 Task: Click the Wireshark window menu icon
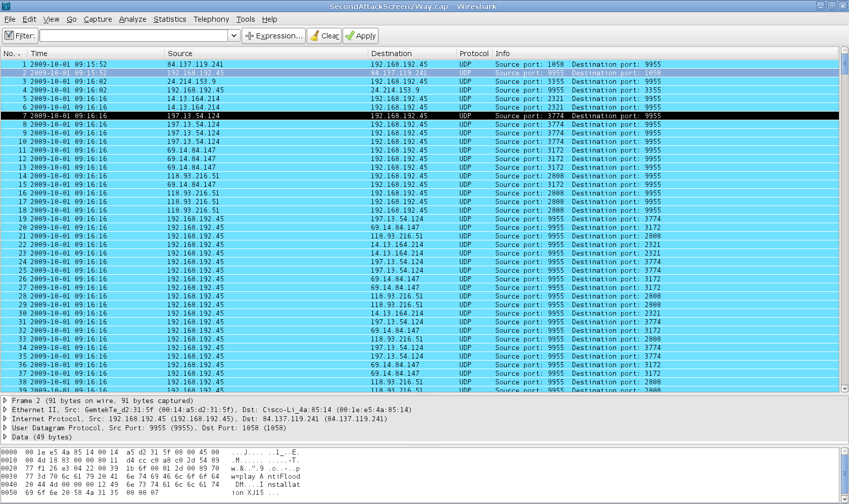[6, 6]
